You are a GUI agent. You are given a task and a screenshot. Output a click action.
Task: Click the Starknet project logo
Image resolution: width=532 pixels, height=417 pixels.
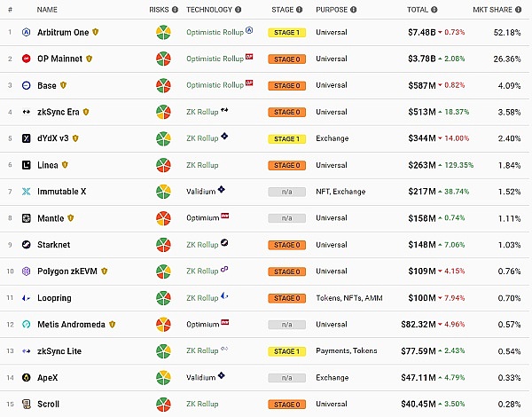pyautogui.click(x=27, y=245)
